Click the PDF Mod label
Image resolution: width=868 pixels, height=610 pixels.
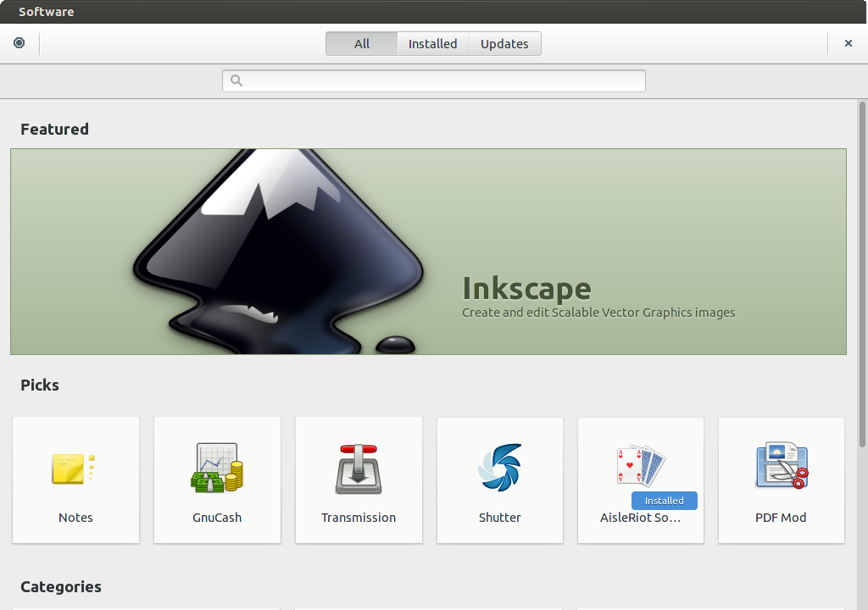pos(781,518)
